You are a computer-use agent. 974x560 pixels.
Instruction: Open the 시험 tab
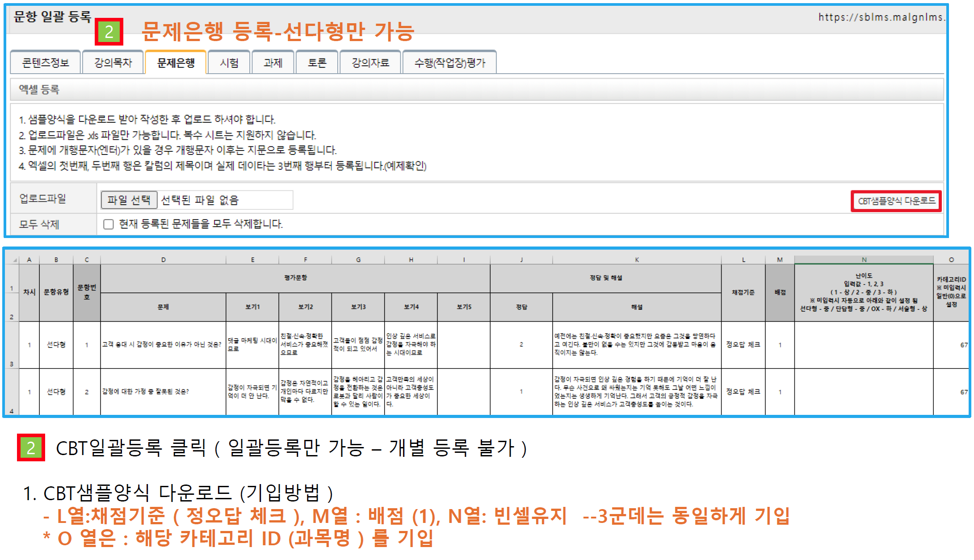tap(229, 63)
